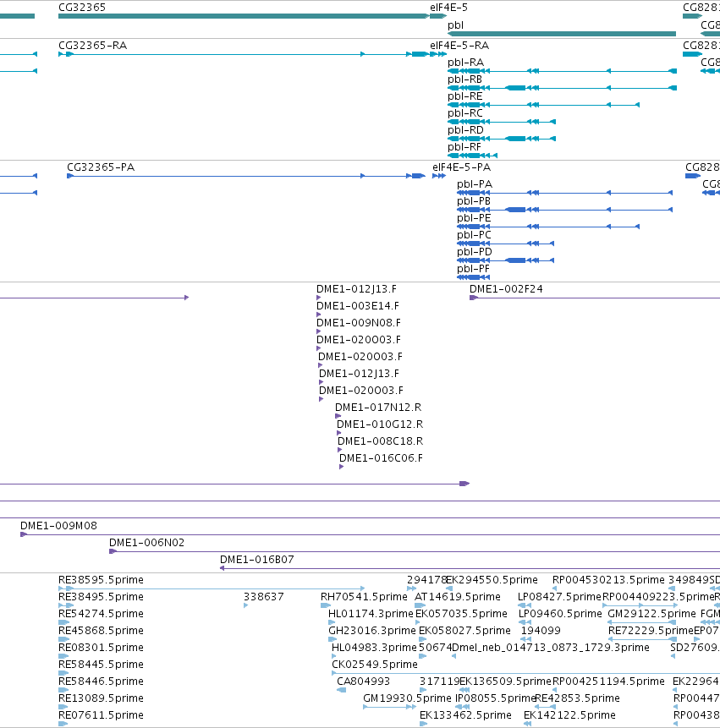Click the DME1-008C18.R clone label
Screen dimensions: 720x728
(x=380, y=441)
